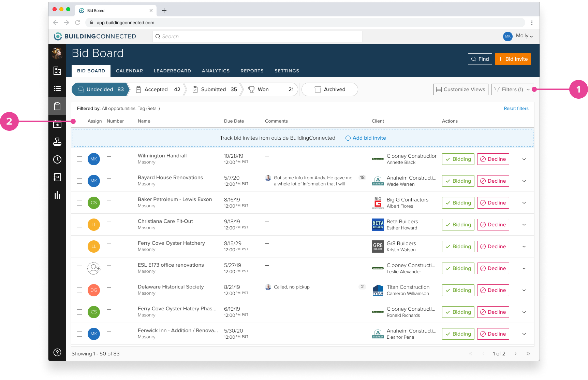Open the browser three-dot menu
The width and height of the screenshot is (588, 380).
pyautogui.click(x=532, y=23)
